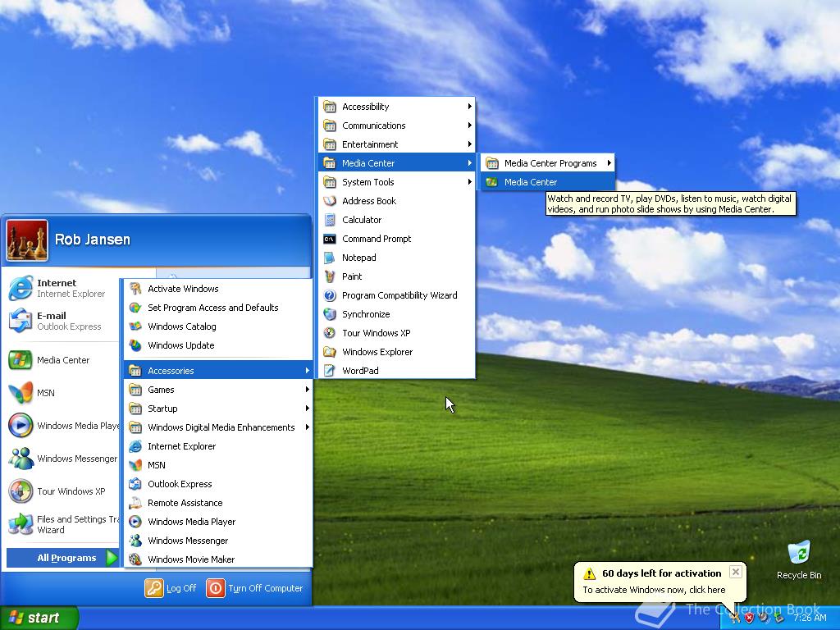Click Internet Explorer icon in programs menu
This screenshot has width=840, height=630.
point(135,446)
